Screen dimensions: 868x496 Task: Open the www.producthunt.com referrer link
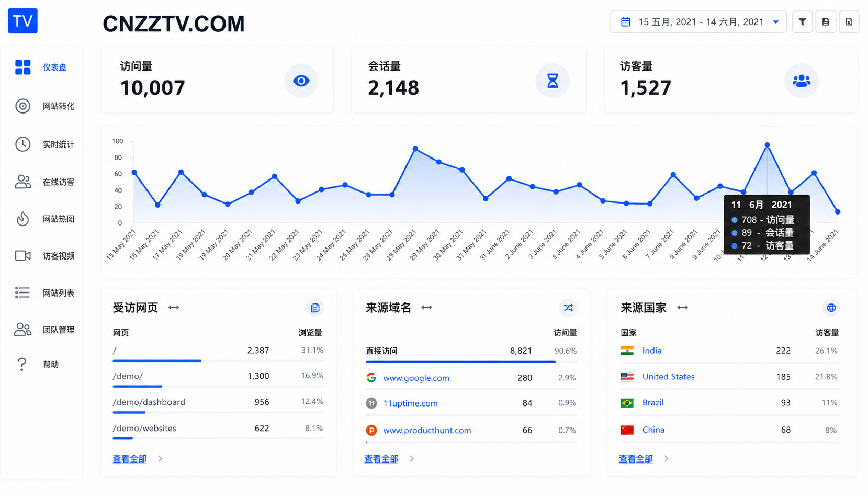[427, 430]
